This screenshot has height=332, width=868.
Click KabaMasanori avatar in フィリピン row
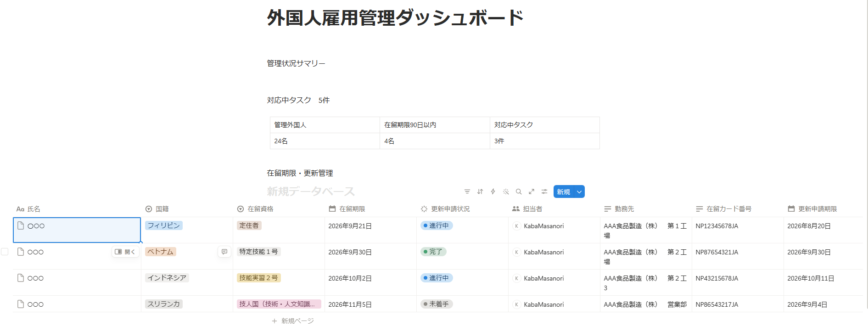point(516,226)
